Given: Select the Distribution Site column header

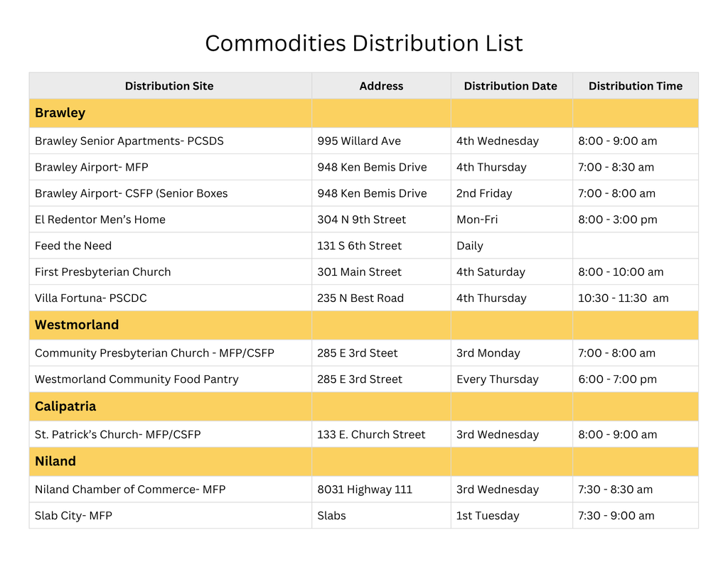Looking at the screenshot, I should [169, 86].
